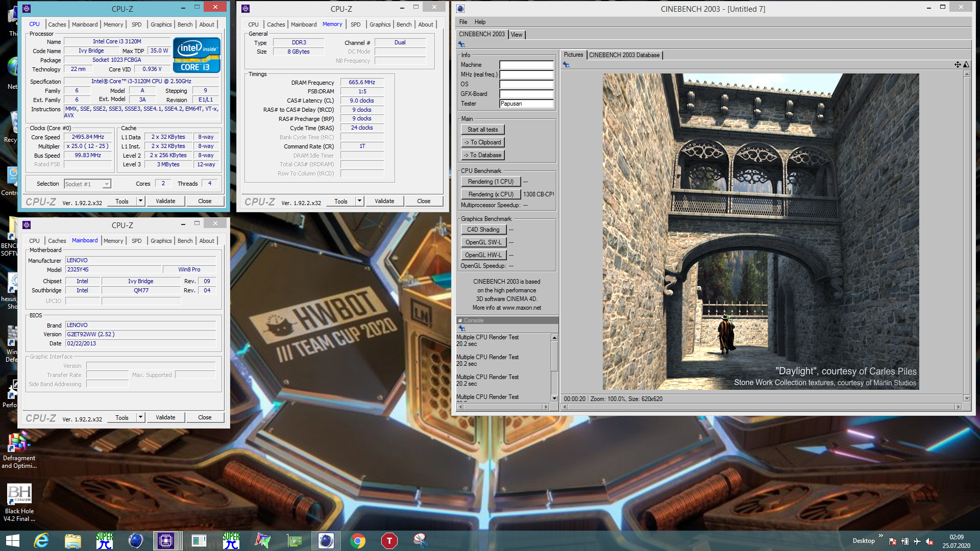The width and height of the screenshot is (980, 551).
Task: Switch to the View tab in CINEBENCH
Action: [517, 35]
